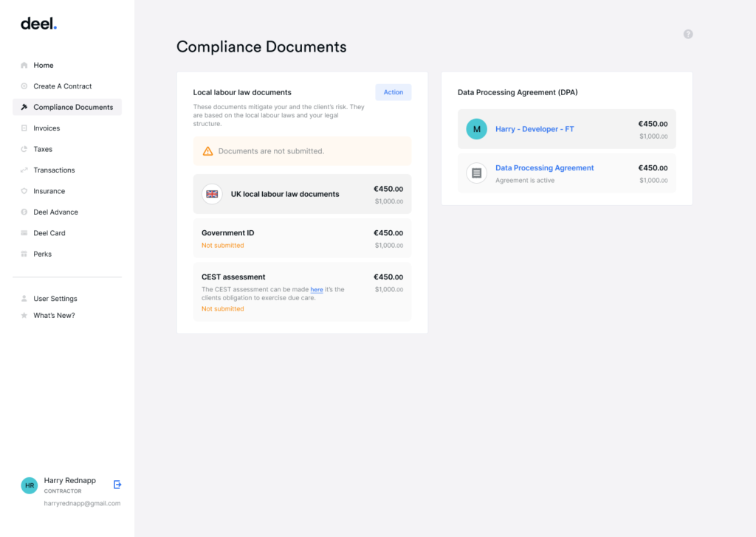Open What's New

tap(67, 316)
